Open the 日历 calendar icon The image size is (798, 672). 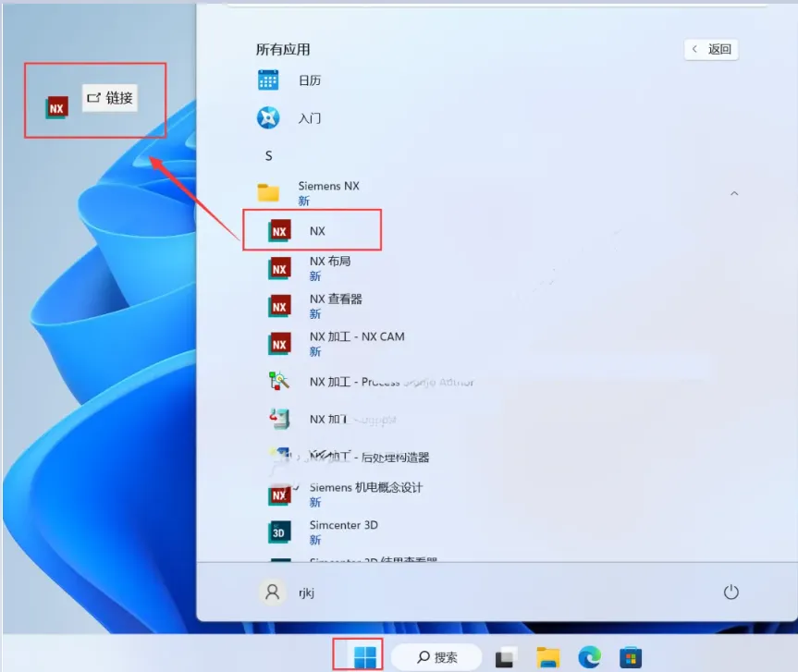pyautogui.click(x=268, y=79)
